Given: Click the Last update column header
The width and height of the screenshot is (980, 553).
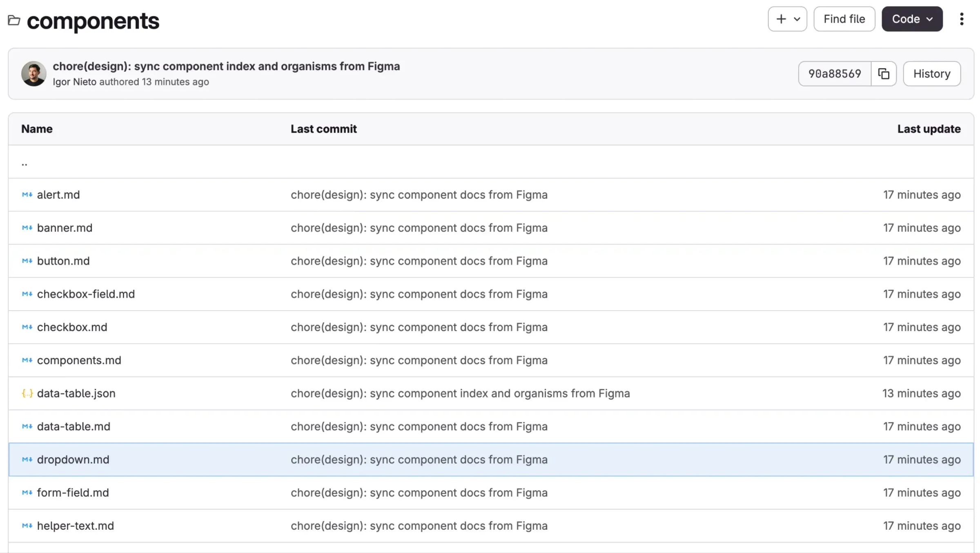Looking at the screenshot, I should 929,129.
